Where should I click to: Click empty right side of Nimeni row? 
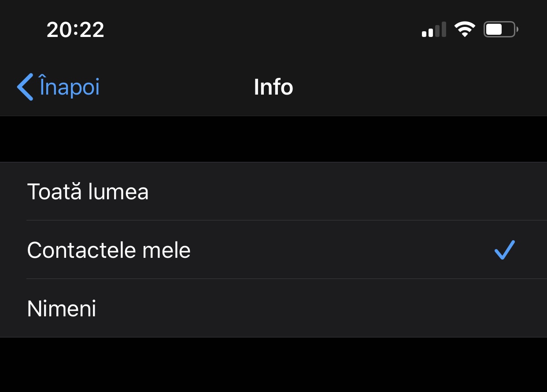click(x=396, y=309)
